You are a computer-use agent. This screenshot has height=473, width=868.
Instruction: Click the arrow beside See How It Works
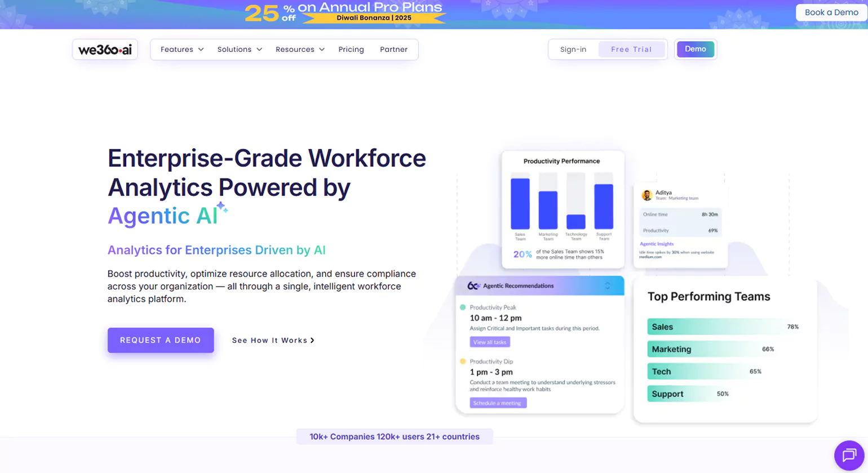tap(312, 341)
